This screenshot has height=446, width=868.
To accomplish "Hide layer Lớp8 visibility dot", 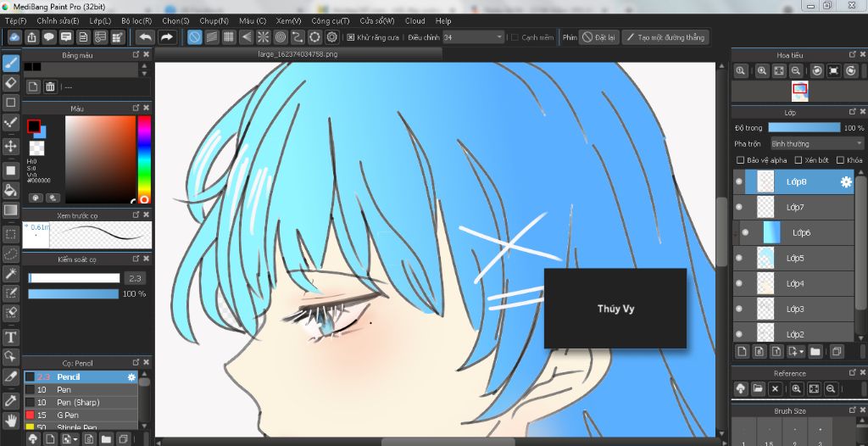I will tap(739, 181).
